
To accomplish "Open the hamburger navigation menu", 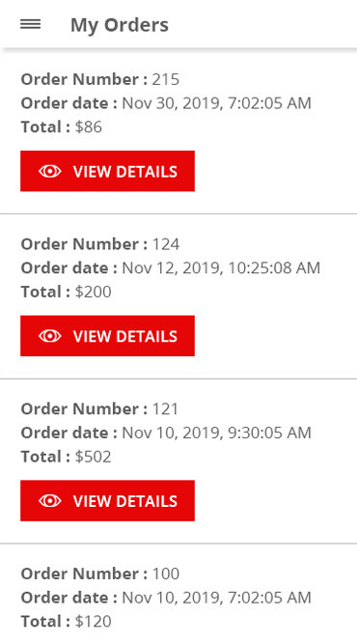I will coord(30,25).
